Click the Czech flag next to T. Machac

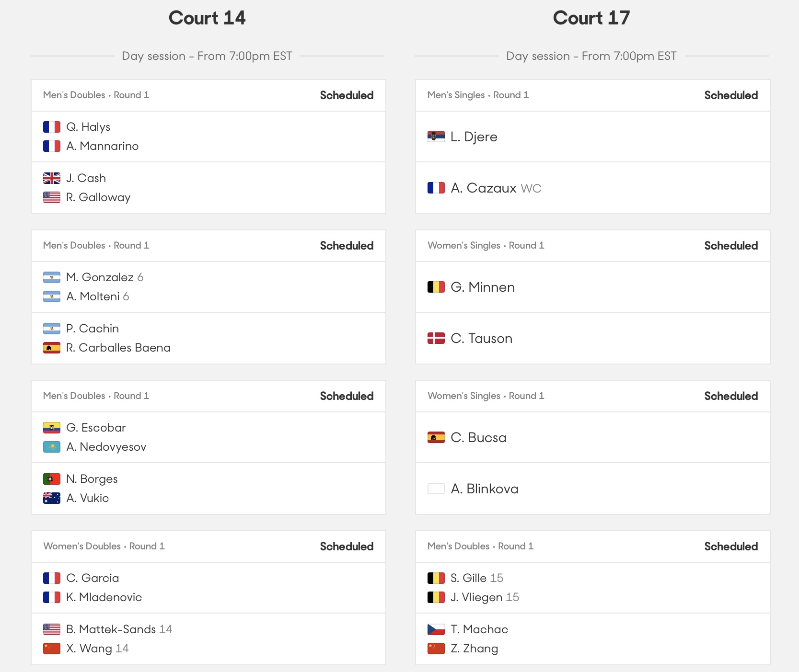point(436,629)
